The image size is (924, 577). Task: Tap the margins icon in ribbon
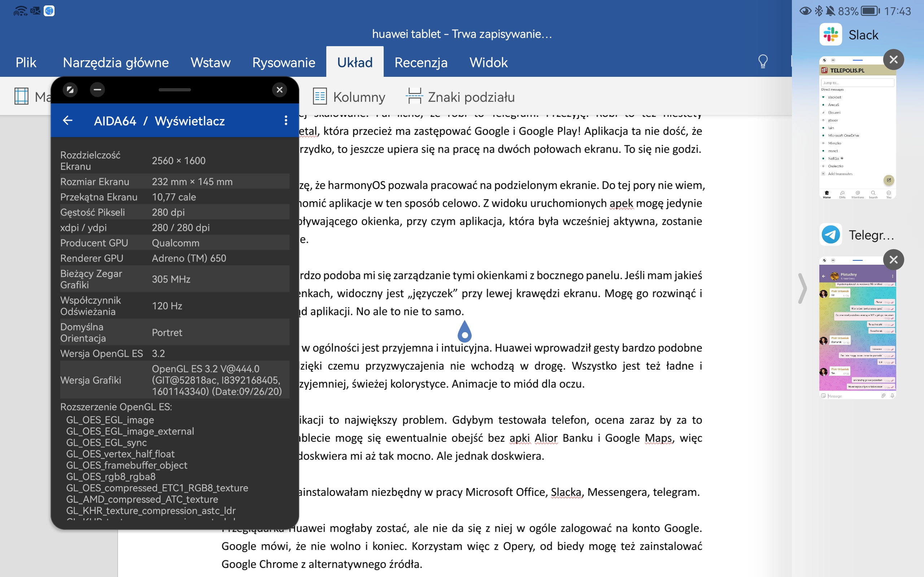[x=21, y=96]
